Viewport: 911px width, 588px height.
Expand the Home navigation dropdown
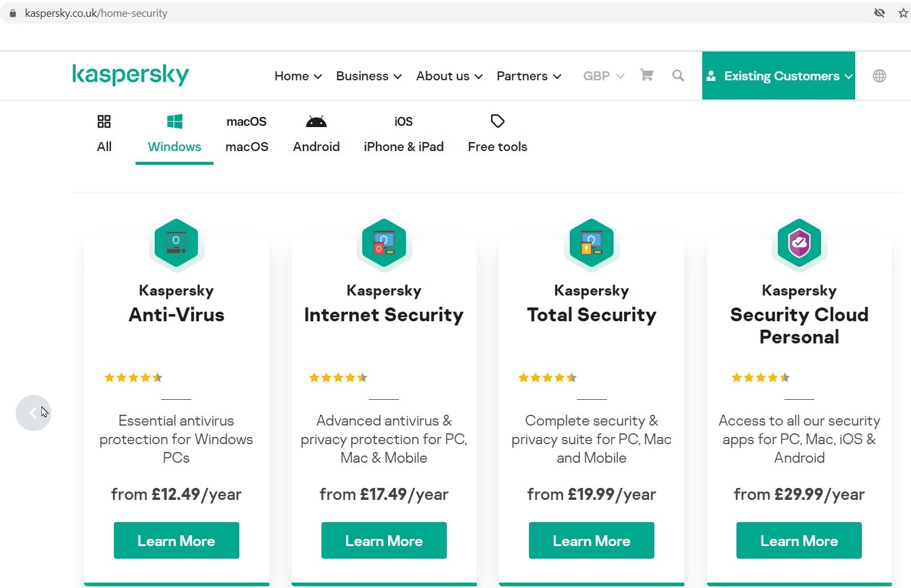click(298, 76)
